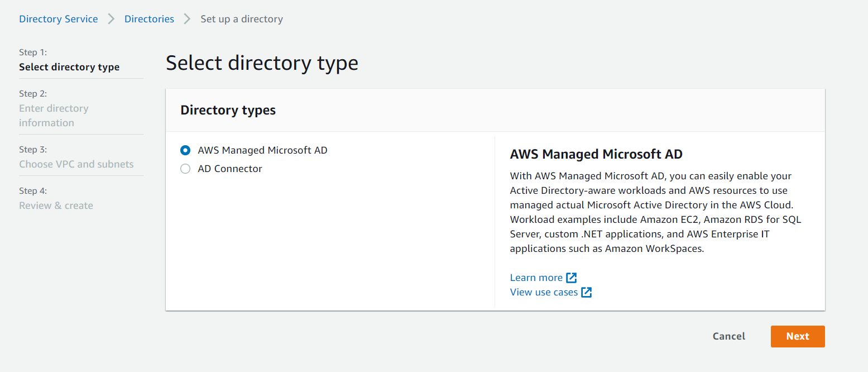868x372 pixels.
Task: Click the Directory types panel header
Action: click(x=228, y=110)
